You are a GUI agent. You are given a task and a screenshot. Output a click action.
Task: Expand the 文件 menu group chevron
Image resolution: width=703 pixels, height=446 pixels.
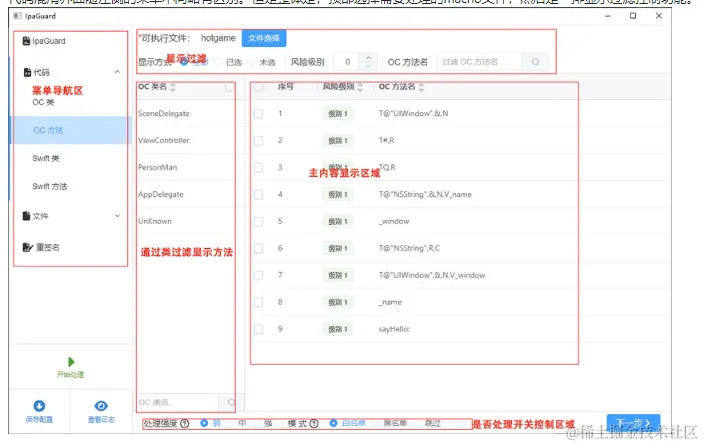tap(117, 216)
